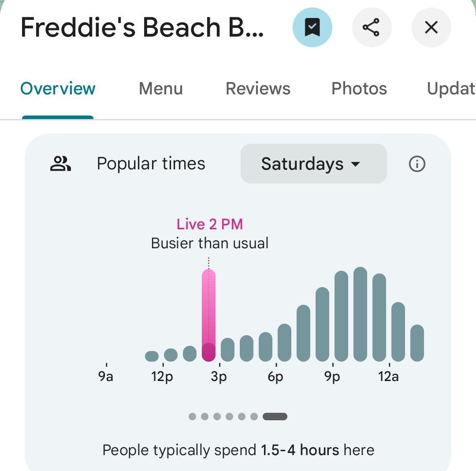The image size is (476, 471).
Task: Tap the first day pagination dot
Action: pyautogui.click(x=192, y=416)
